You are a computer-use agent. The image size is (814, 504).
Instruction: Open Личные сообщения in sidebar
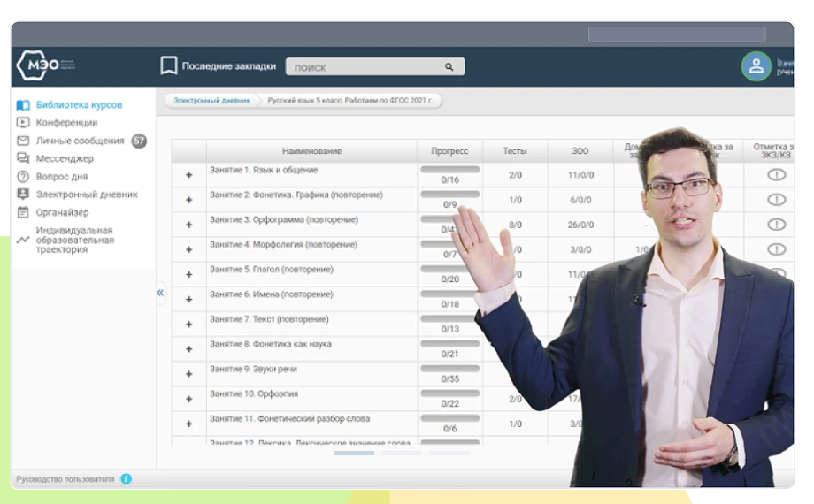[80, 141]
